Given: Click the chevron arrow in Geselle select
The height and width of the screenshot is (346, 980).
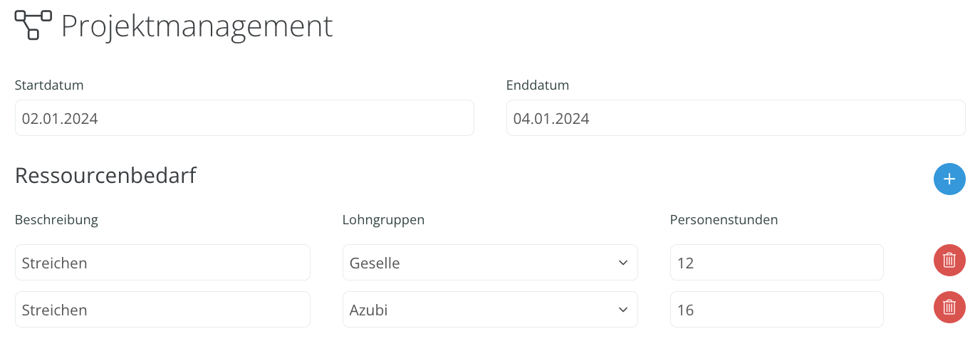Looking at the screenshot, I should click(x=623, y=263).
